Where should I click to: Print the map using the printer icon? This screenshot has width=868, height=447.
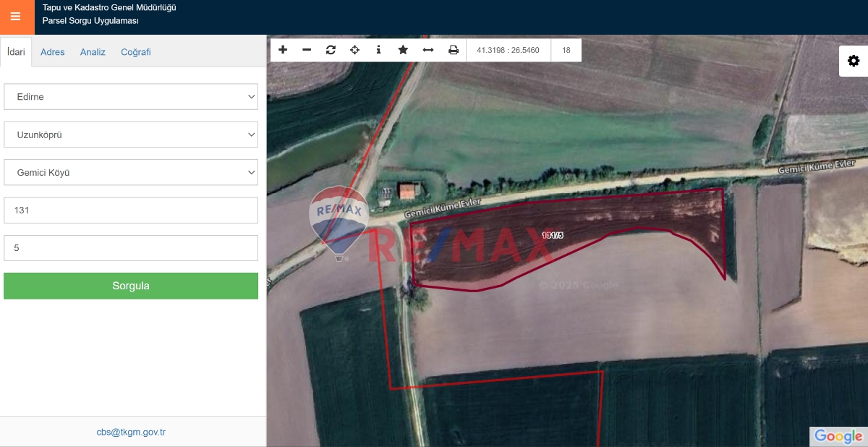click(454, 50)
